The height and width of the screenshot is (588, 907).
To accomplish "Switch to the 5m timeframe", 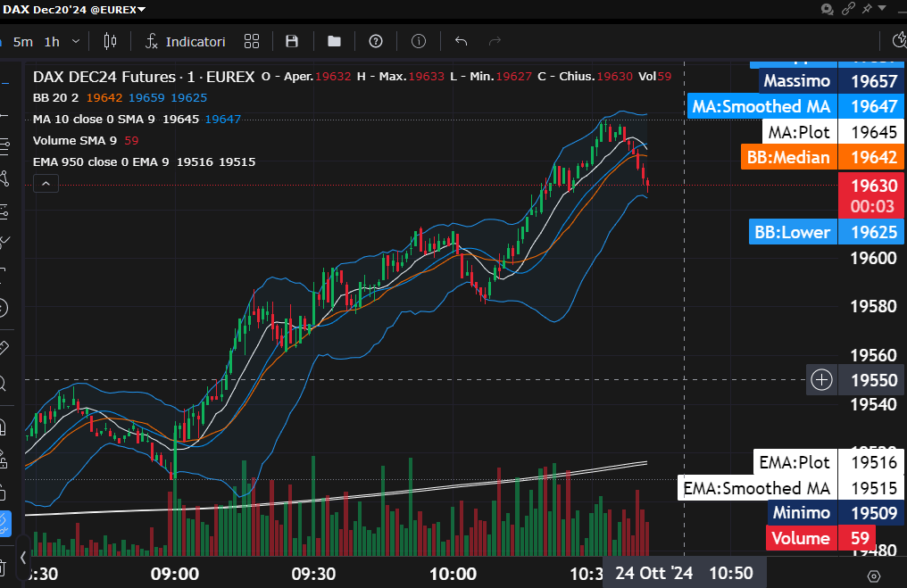I will tap(23, 41).
